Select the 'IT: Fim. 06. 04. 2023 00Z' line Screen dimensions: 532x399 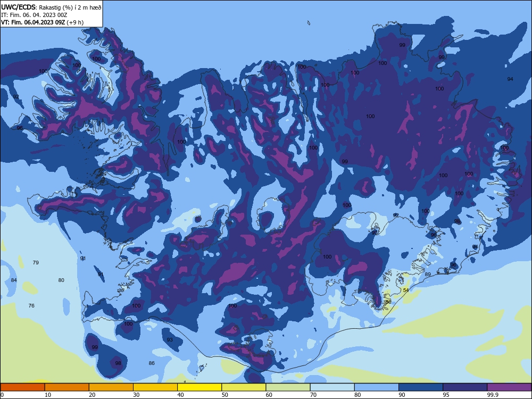pyautogui.click(x=34, y=15)
